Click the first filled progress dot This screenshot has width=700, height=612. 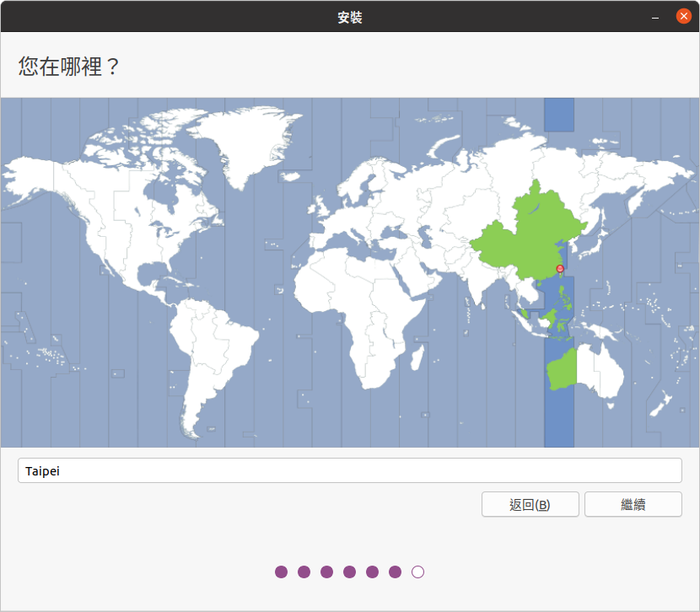click(281, 572)
